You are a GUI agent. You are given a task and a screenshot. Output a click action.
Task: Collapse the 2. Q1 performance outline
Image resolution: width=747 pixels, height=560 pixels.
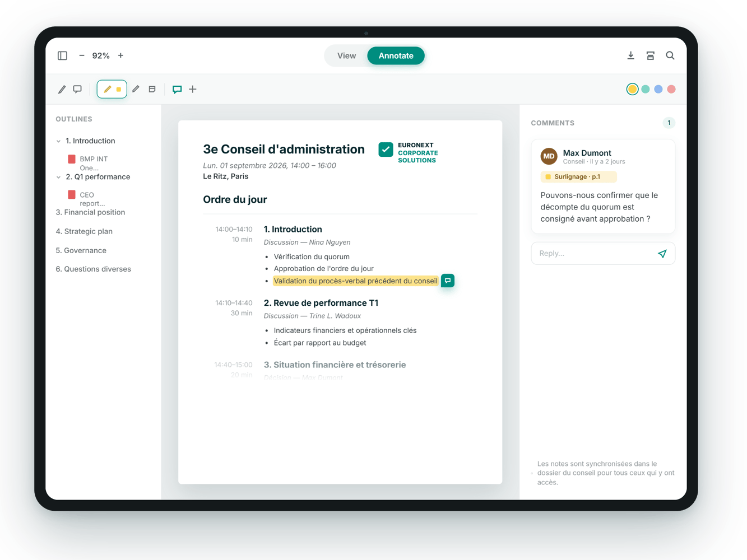[59, 177]
